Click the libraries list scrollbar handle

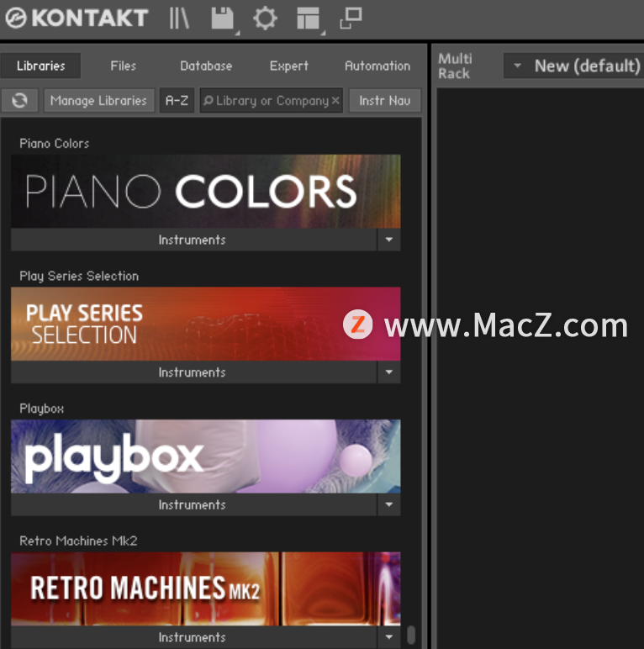[x=410, y=635]
